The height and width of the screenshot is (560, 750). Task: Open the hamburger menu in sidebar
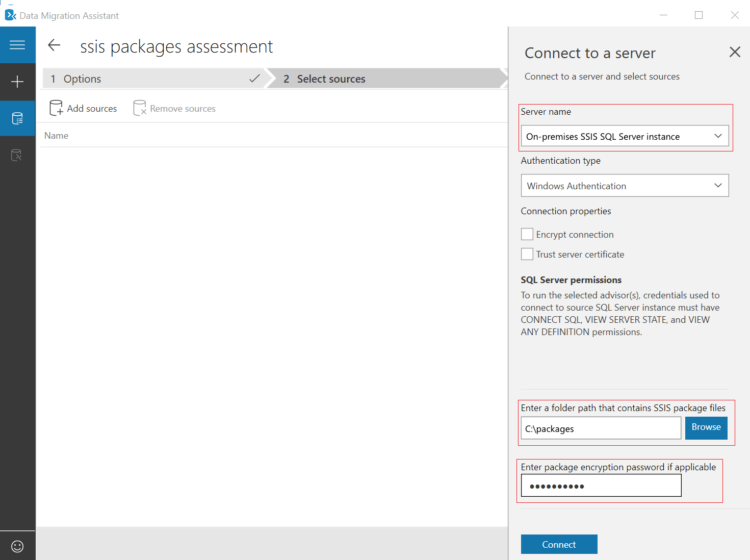pyautogui.click(x=17, y=45)
